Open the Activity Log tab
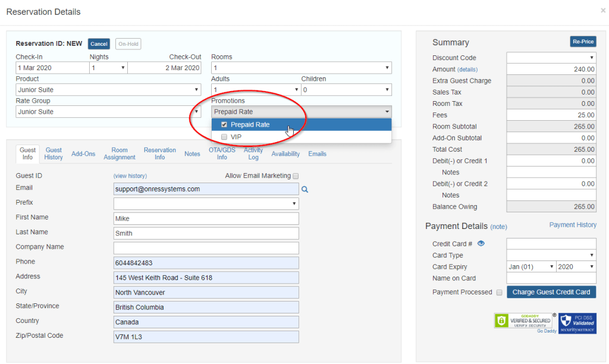 253,153
